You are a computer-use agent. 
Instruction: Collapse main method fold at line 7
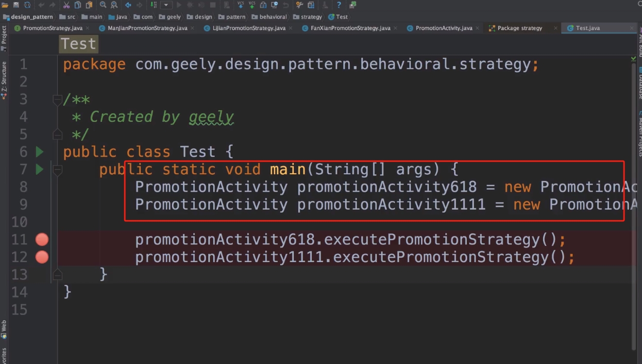tap(57, 170)
